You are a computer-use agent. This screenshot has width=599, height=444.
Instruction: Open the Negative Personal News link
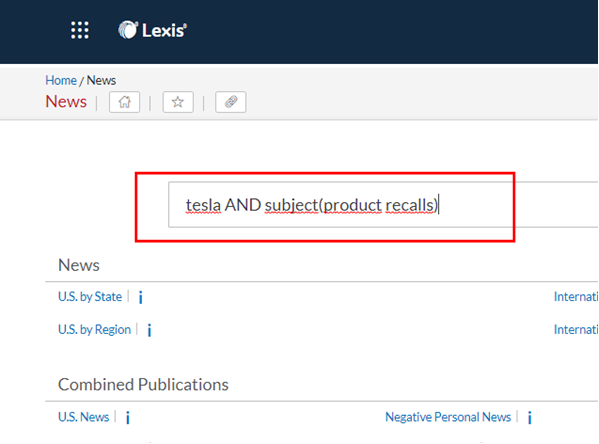448,417
